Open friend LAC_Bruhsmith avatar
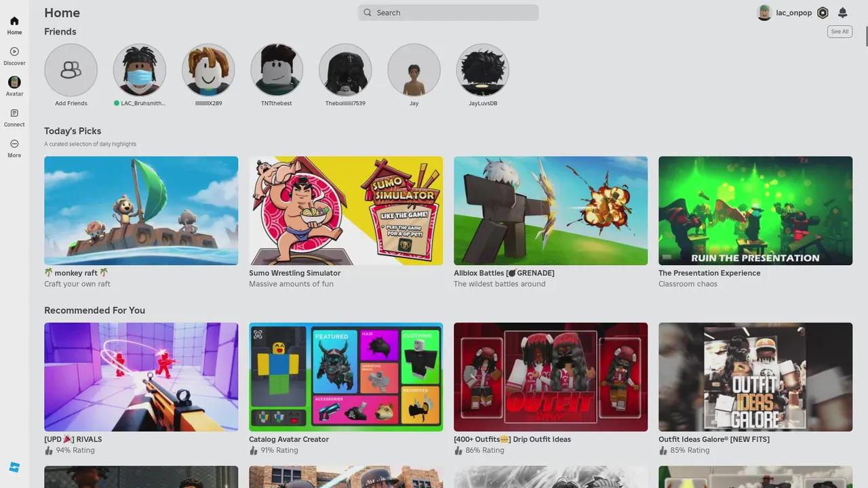 (140, 70)
